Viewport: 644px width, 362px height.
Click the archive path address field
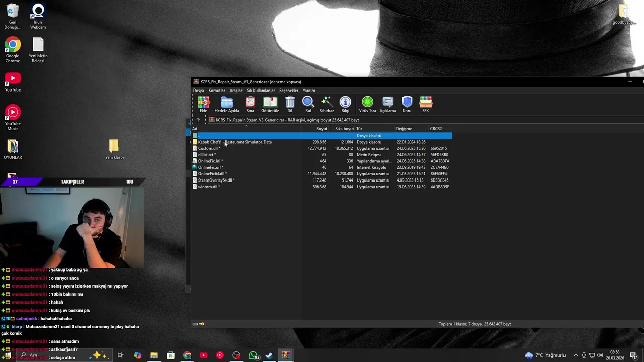click(425, 120)
